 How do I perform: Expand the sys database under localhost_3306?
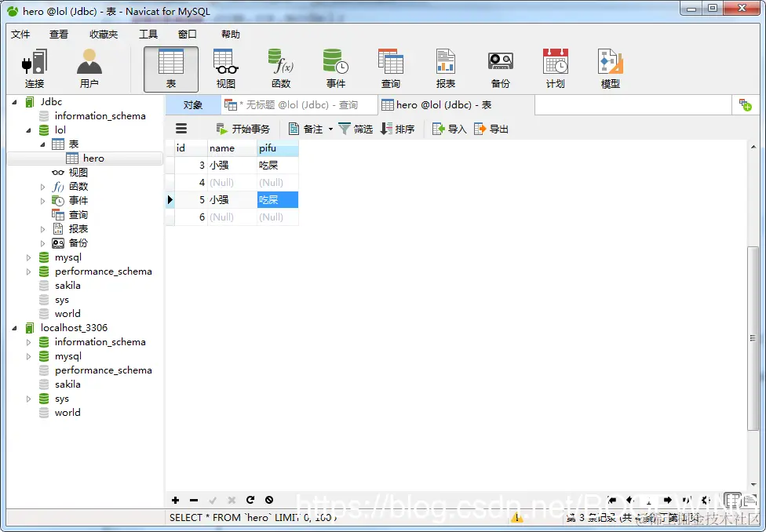pyautogui.click(x=28, y=399)
